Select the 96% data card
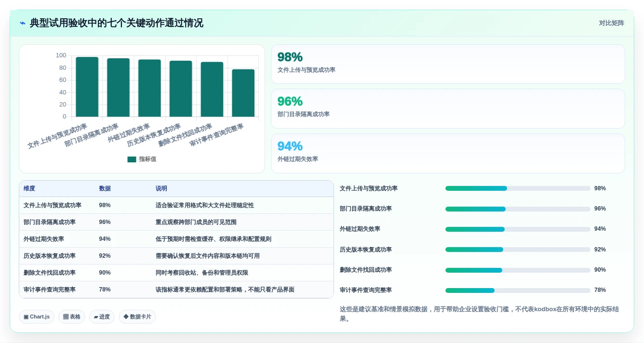The height and width of the screenshot is (343, 644). coord(448,108)
